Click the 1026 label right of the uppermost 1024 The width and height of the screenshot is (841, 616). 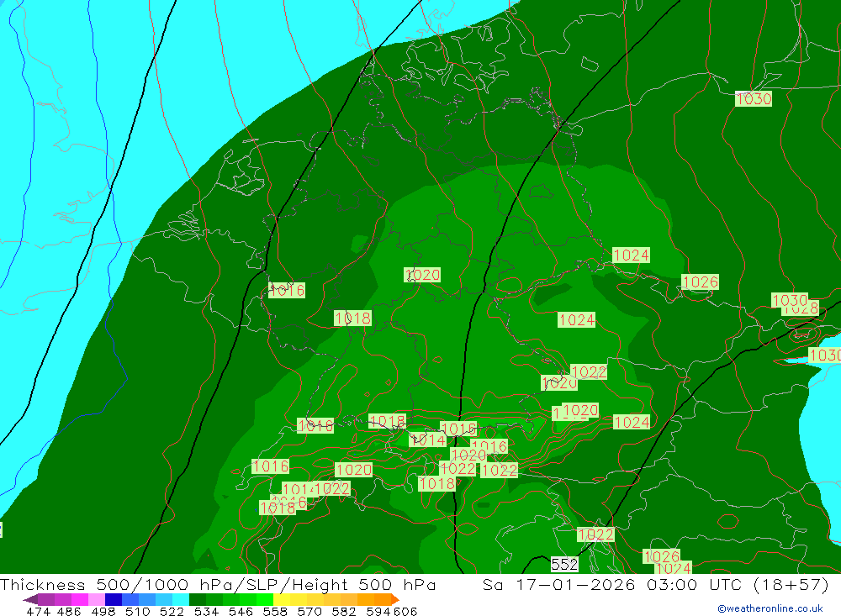tap(700, 282)
